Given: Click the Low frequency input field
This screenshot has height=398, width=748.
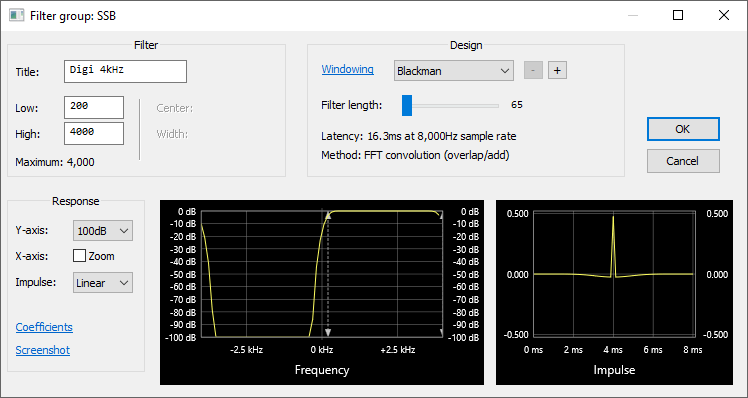Looking at the screenshot, I should click(94, 107).
